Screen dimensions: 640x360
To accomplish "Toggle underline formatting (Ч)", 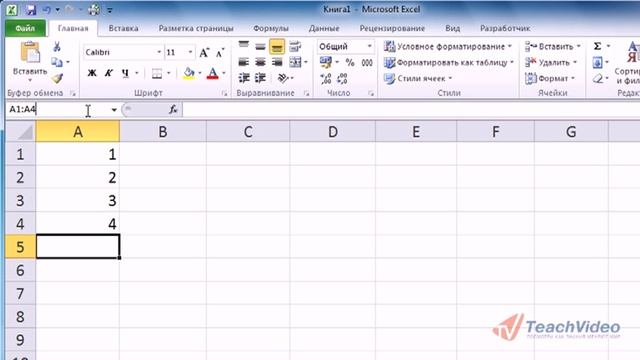I will point(125,73).
